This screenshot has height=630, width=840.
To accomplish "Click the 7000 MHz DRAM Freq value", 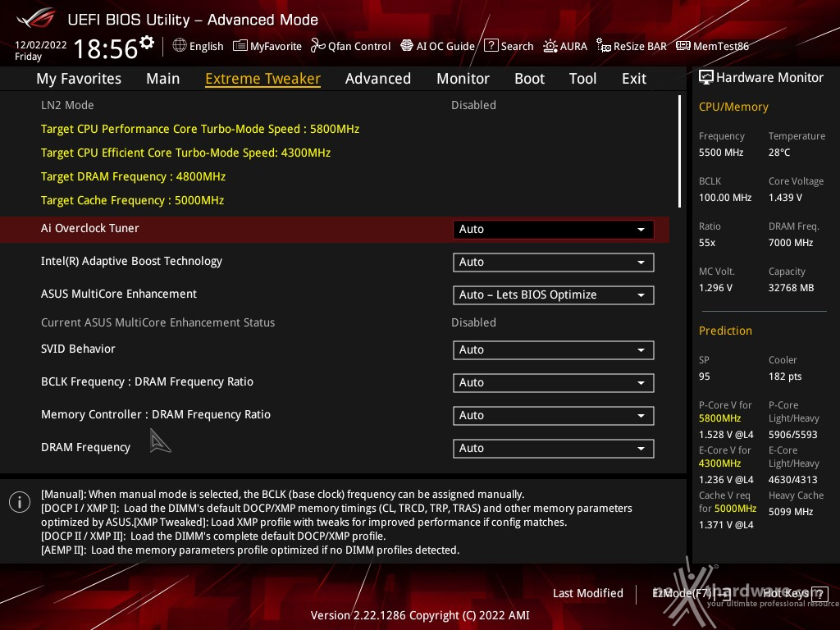I will point(791,242).
